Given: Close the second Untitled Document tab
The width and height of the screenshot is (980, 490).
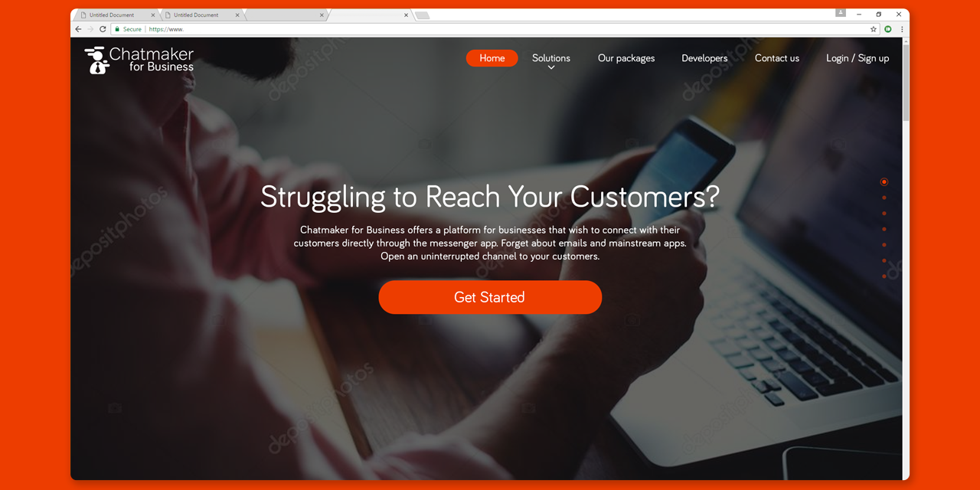Looking at the screenshot, I should 237,15.
